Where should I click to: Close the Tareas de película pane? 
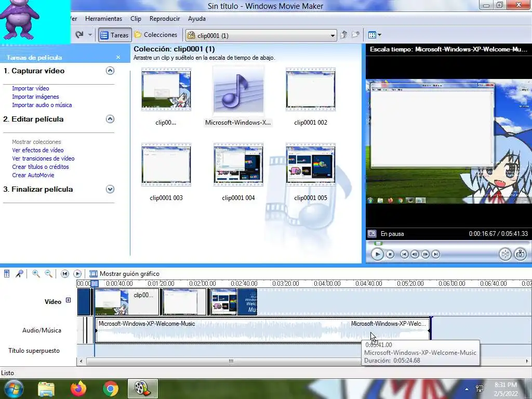point(118,57)
